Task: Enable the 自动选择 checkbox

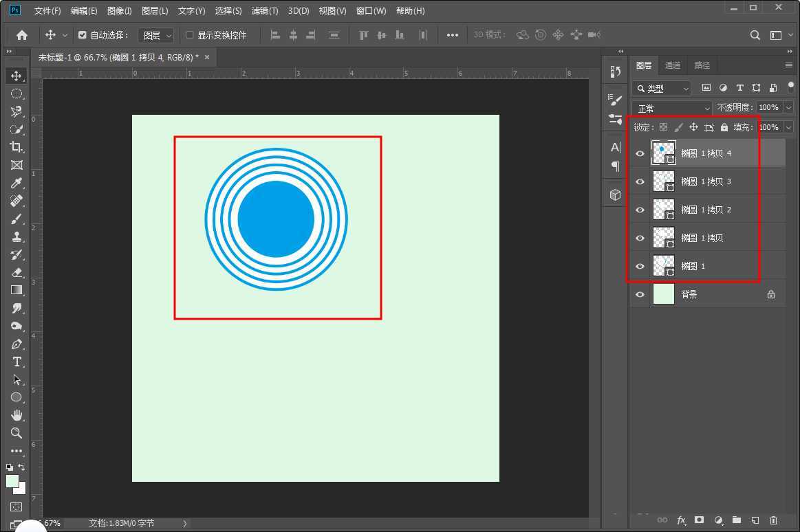Action: coord(83,35)
